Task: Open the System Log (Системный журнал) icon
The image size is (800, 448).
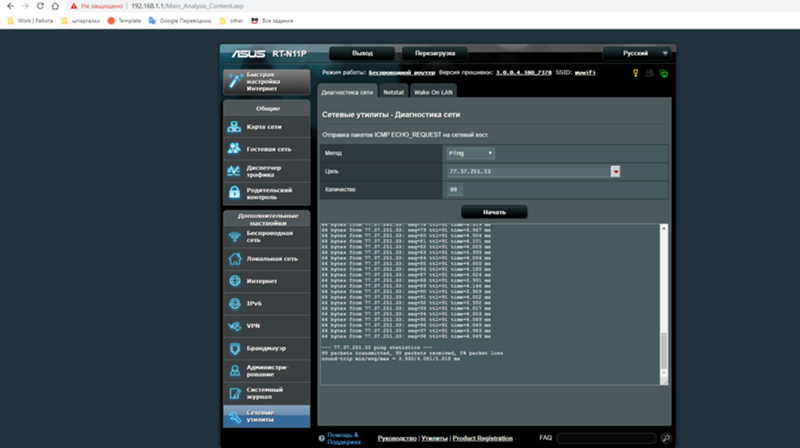Action: 235,393
